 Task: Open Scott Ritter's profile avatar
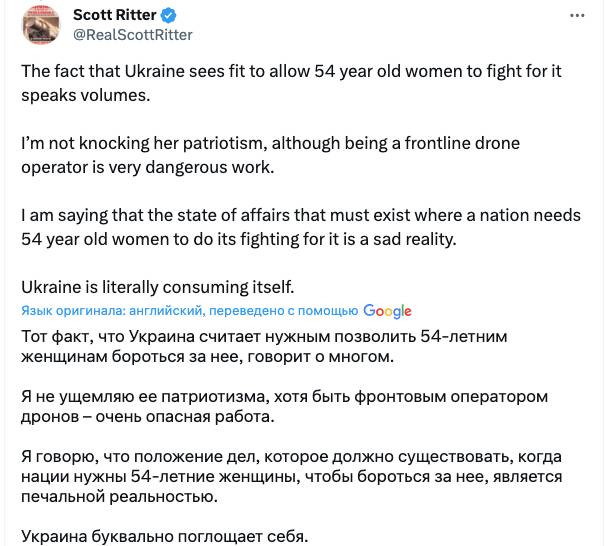click(x=39, y=25)
